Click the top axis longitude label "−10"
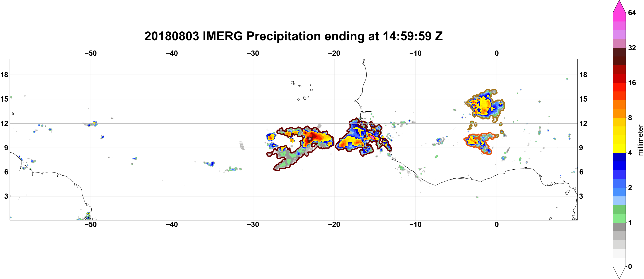This screenshot has height=279, width=644. click(x=416, y=53)
